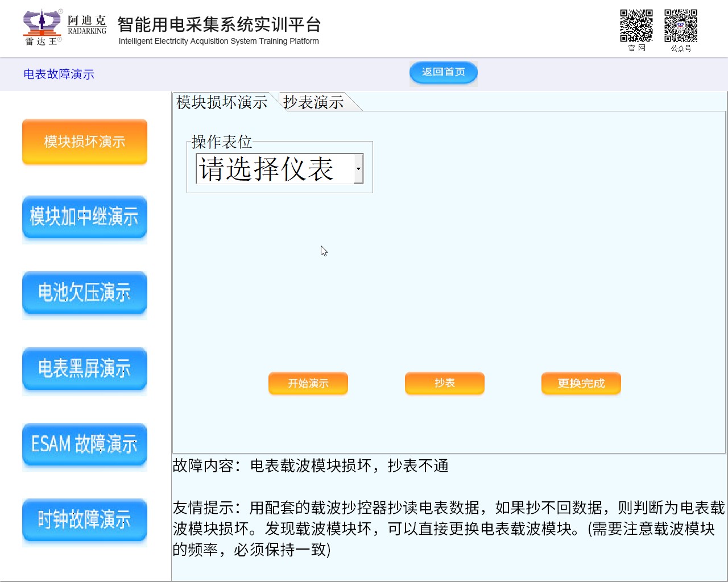Open the 电表黑屏演示 sidebar item
Viewport: 728px width, 582px height.
coord(85,368)
